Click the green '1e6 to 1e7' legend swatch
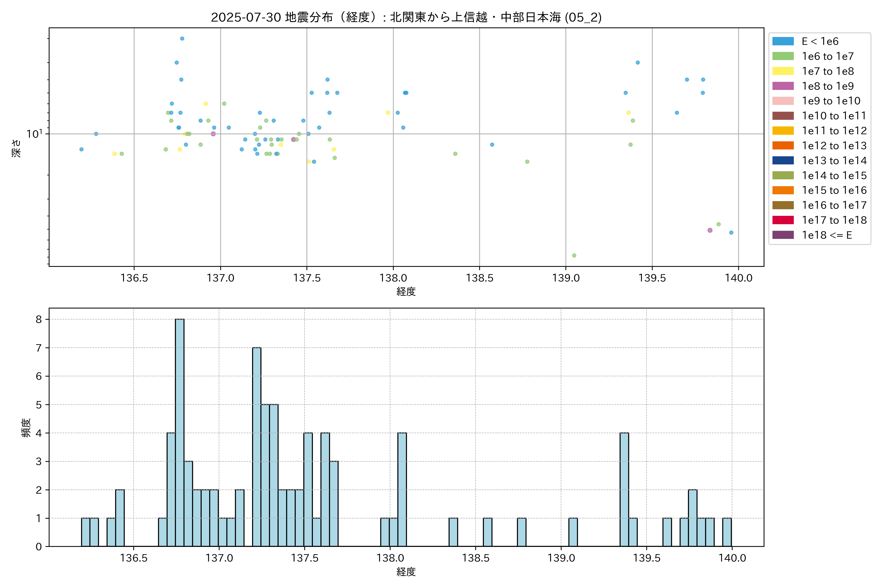 [x=783, y=56]
